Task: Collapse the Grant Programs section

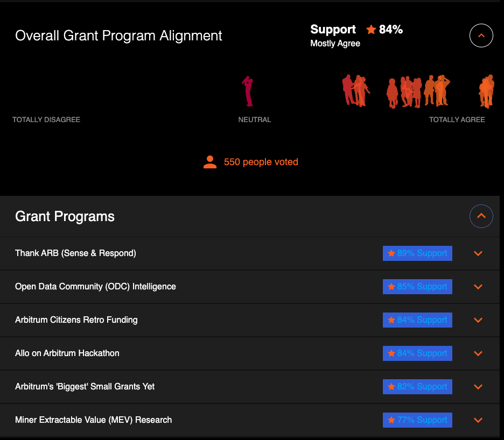Action: pyautogui.click(x=481, y=216)
